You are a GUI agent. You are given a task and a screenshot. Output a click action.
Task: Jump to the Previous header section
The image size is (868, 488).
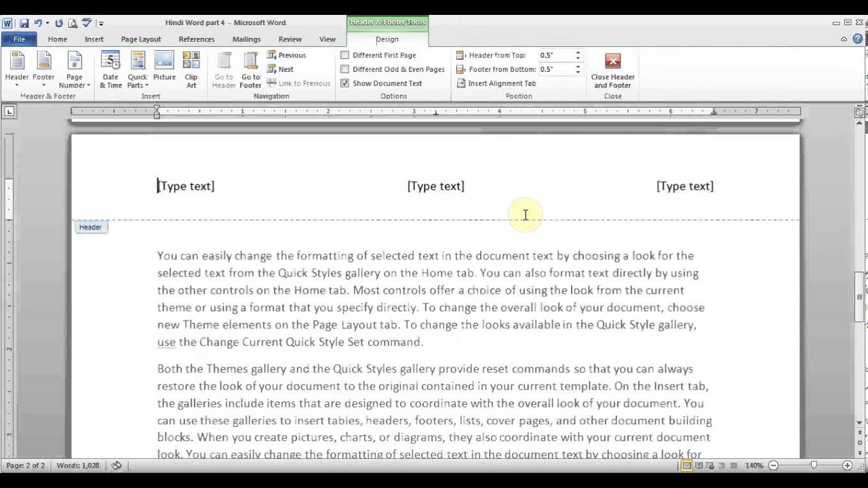tap(286, 55)
